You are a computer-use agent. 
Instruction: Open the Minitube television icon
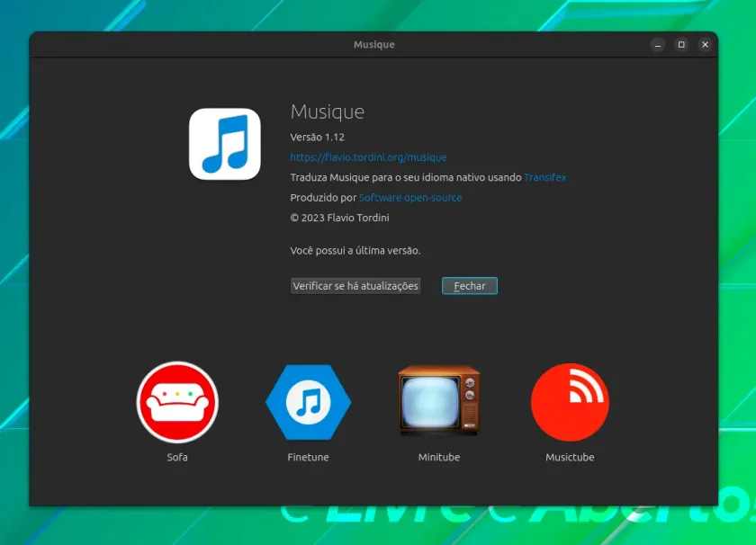click(439, 400)
